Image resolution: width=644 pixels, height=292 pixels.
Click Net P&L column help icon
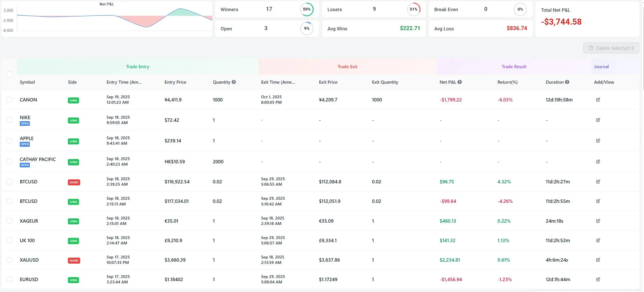coord(460,82)
